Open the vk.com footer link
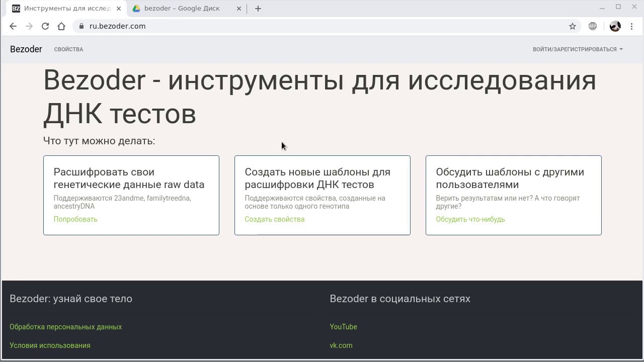Image resolution: width=644 pixels, height=362 pixels. tap(341, 345)
